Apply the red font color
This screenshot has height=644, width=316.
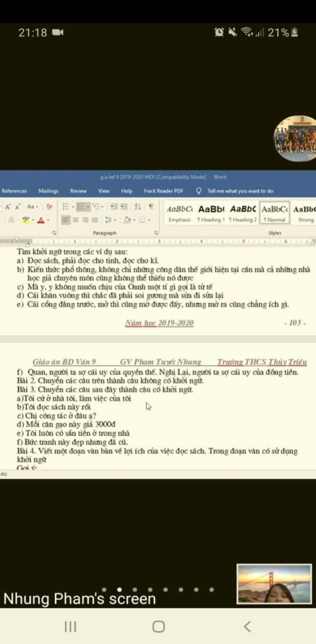pos(41,220)
